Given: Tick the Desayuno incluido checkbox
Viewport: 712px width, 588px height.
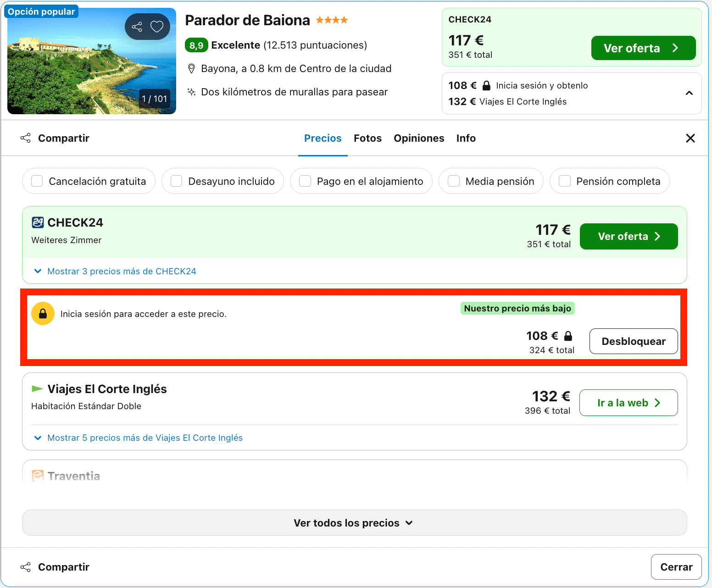Looking at the screenshot, I should click(x=177, y=181).
